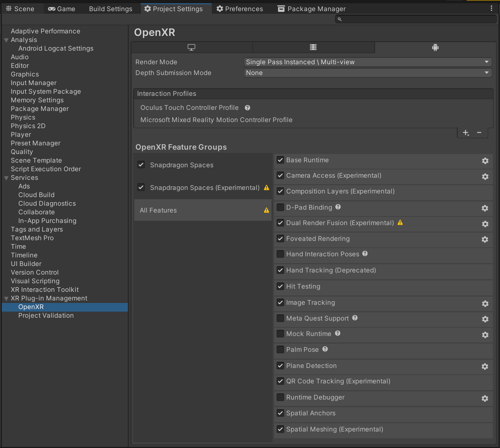Open Meta Quest Support settings gear

[x=485, y=319]
